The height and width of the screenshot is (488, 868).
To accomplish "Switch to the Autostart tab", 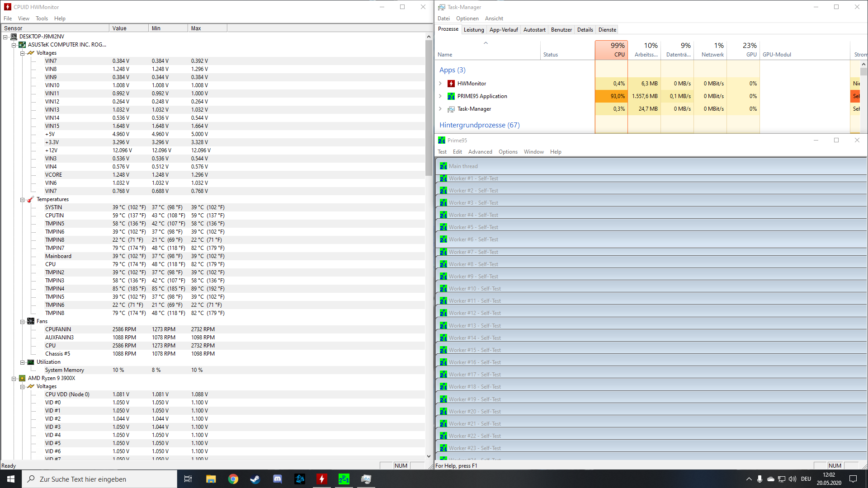I will 534,30.
